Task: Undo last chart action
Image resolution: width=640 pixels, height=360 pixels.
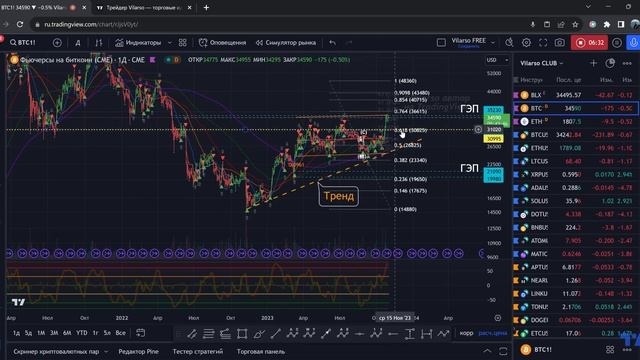Action: 333,42
